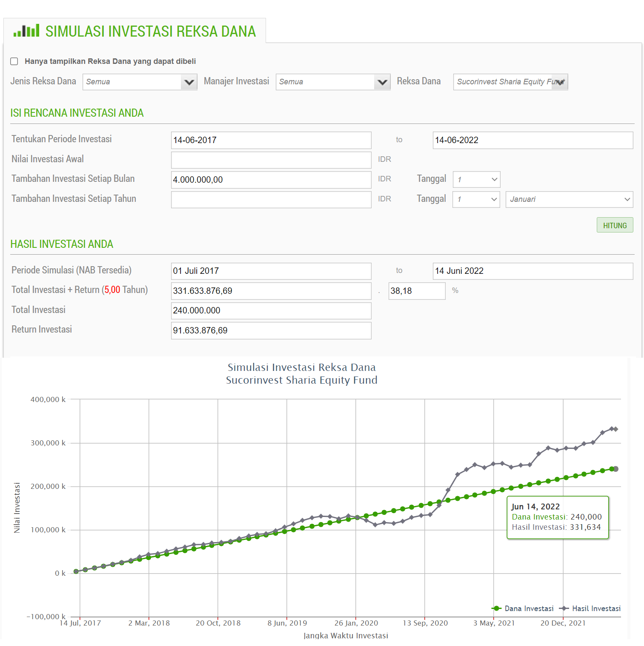Click the last Hasil Investasi data point
The image size is (644, 646).
615,429
